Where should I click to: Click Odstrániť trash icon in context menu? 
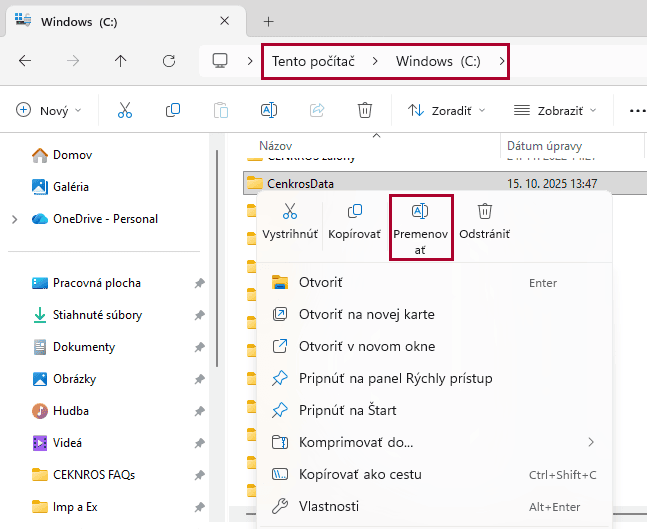pyautogui.click(x=484, y=221)
